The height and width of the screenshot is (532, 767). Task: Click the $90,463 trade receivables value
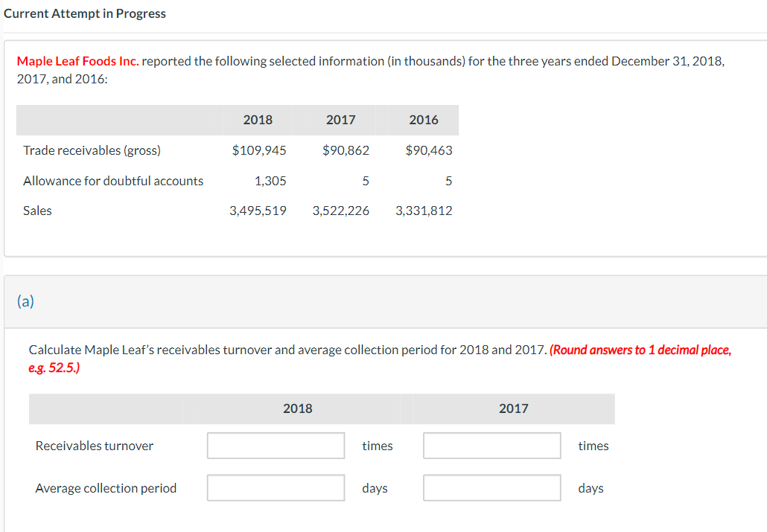click(x=429, y=150)
